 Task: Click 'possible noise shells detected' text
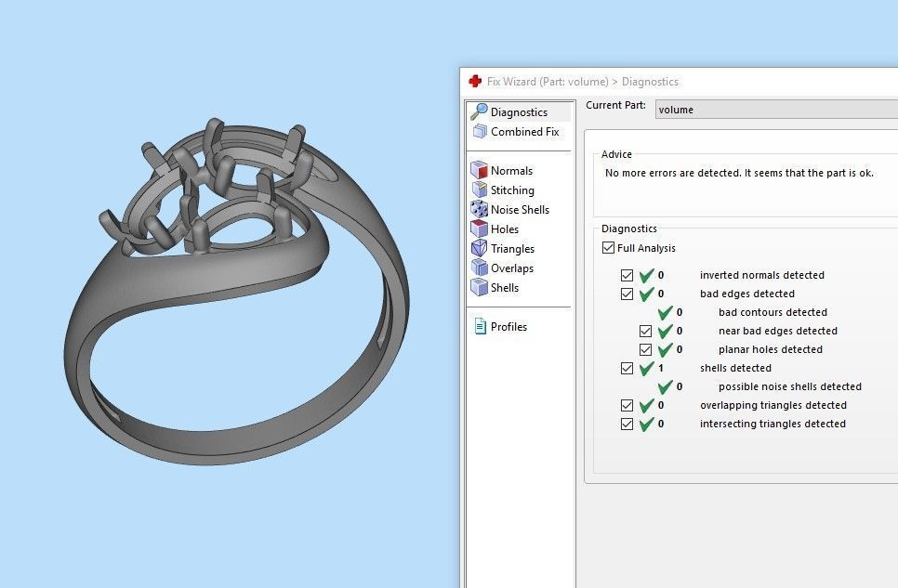(x=790, y=386)
